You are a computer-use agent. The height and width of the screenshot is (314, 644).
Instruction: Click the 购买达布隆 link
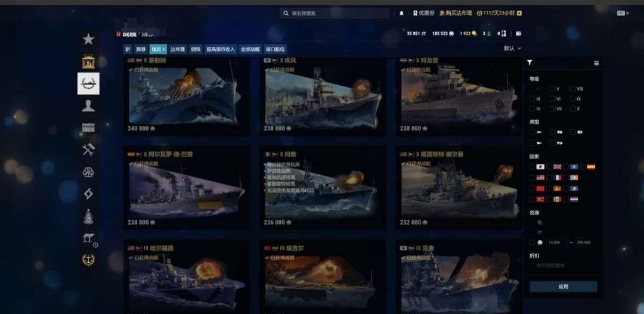pos(456,13)
